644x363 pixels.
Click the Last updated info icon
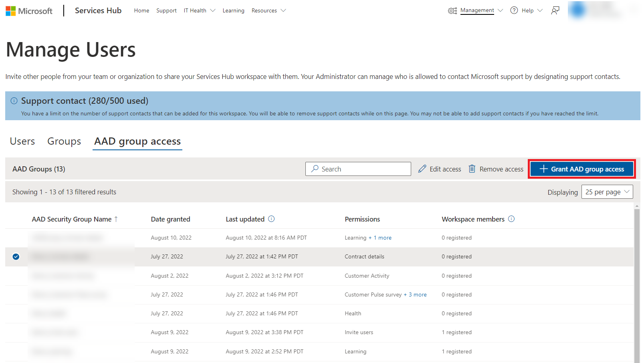pos(271,219)
